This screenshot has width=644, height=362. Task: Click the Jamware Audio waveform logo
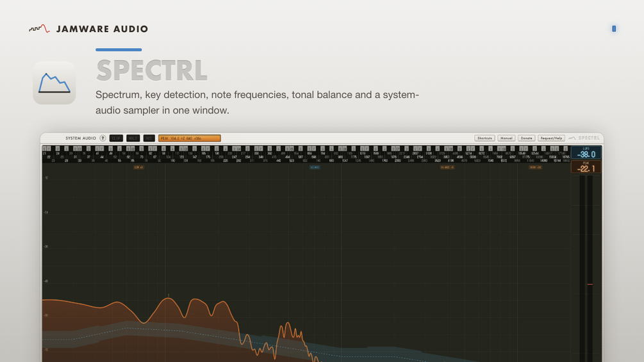click(40, 28)
